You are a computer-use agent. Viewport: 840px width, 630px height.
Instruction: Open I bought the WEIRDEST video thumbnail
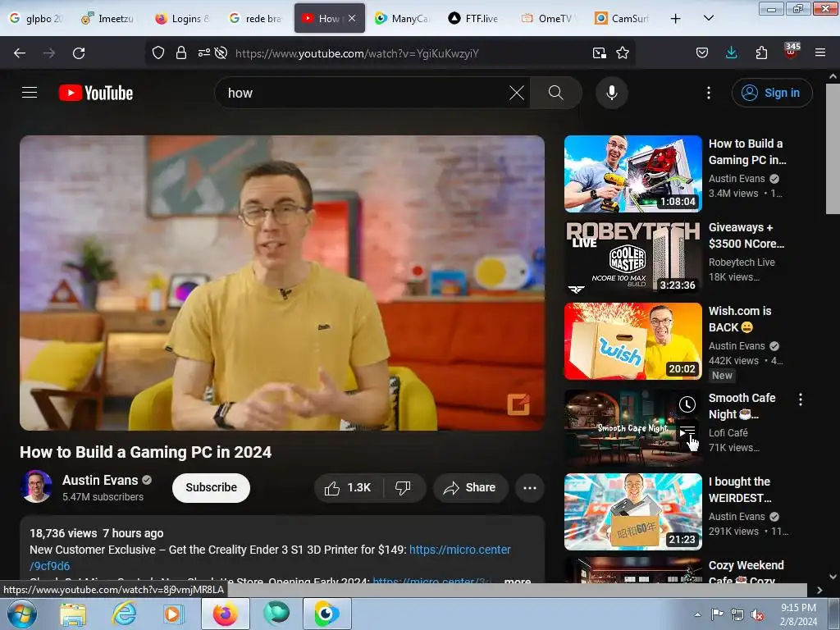tap(632, 512)
